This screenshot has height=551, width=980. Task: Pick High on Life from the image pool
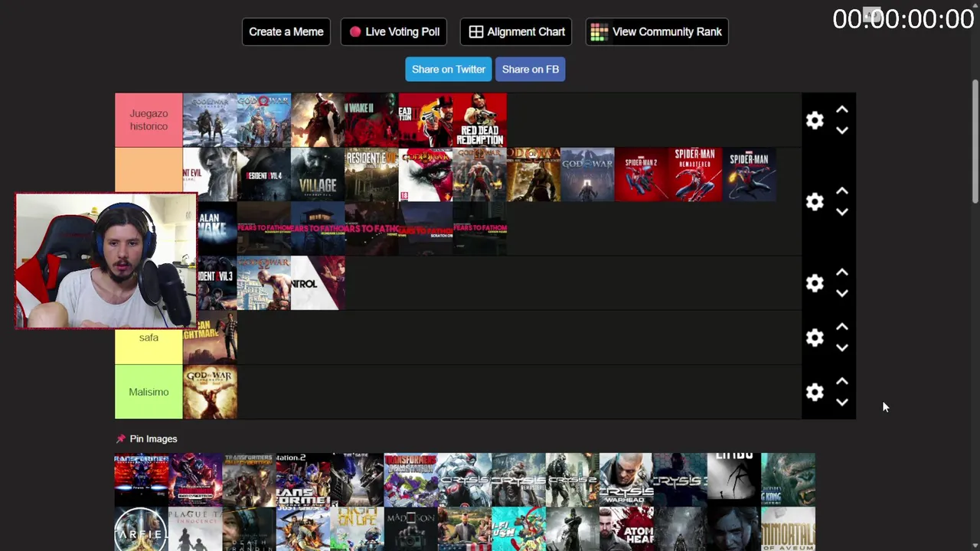[357, 530]
